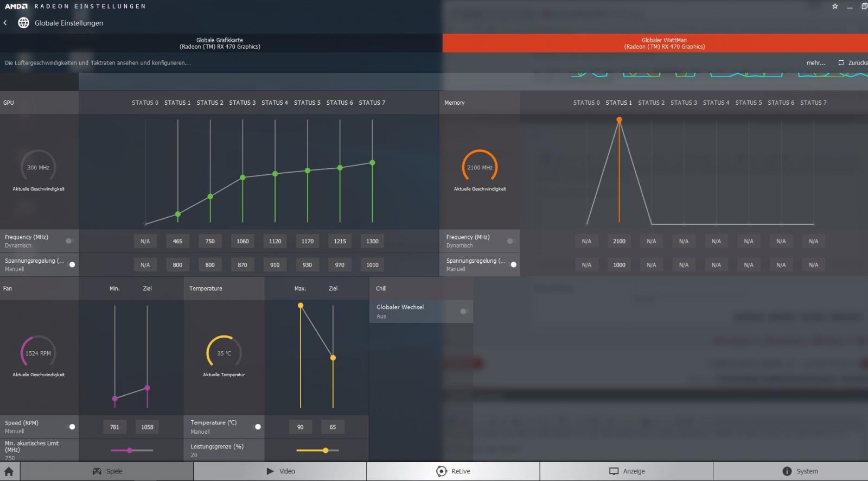Select the Globaler WattMan tab

(655, 43)
